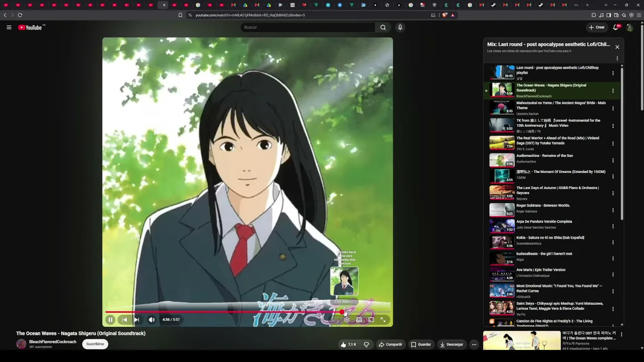Bookmark this page in the browser
644x362 pixels.
[x=180, y=15]
